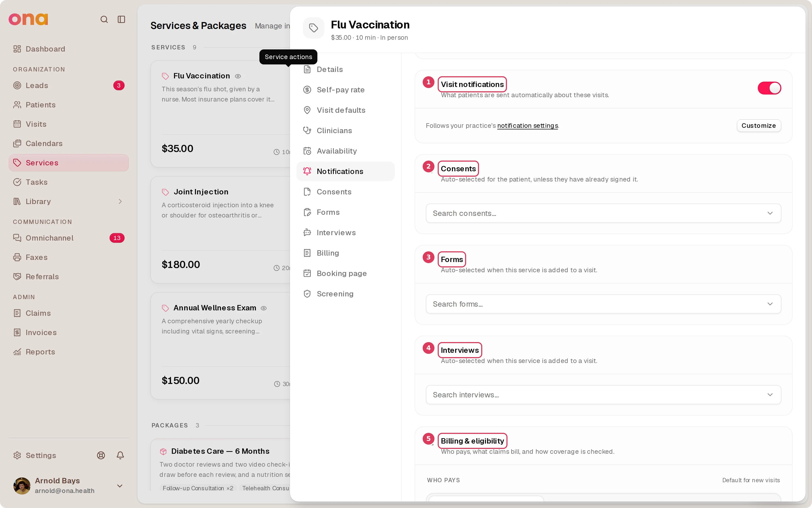
Task: Expand the consents dropdown arrow
Action: (x=770, y=213)
